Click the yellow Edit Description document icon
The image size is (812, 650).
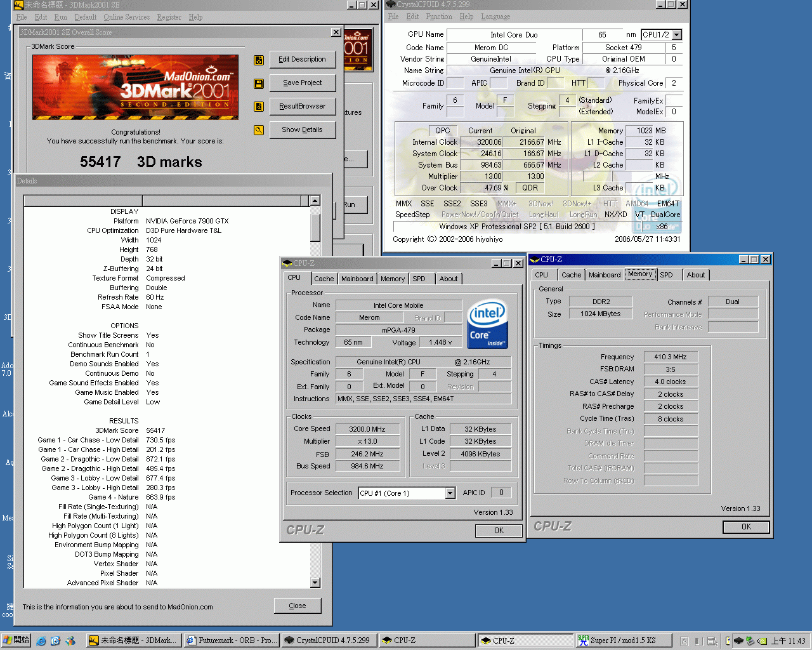[x=259, y=60]
